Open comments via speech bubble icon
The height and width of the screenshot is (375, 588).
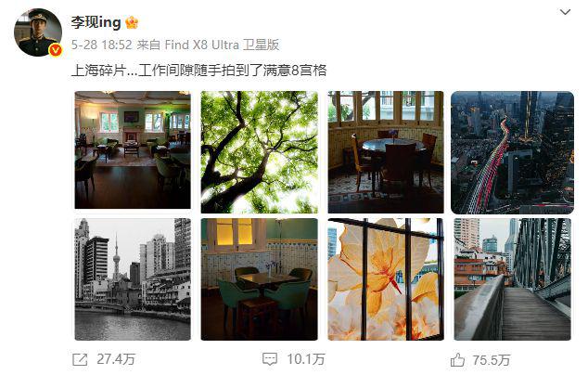[x=270, y=359]
